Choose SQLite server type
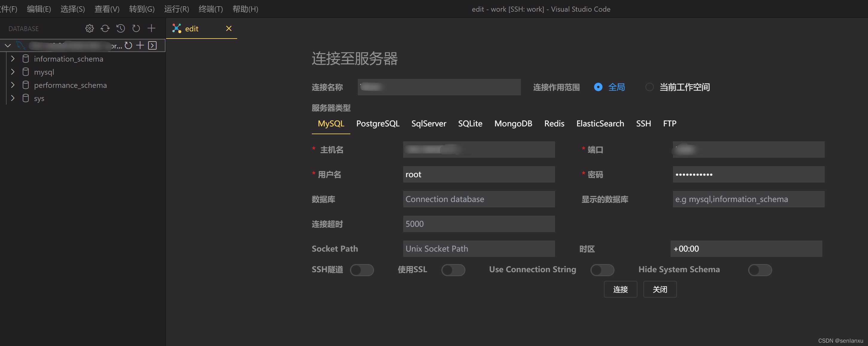Viewport: 868px width, 346px height. (470, 124)
